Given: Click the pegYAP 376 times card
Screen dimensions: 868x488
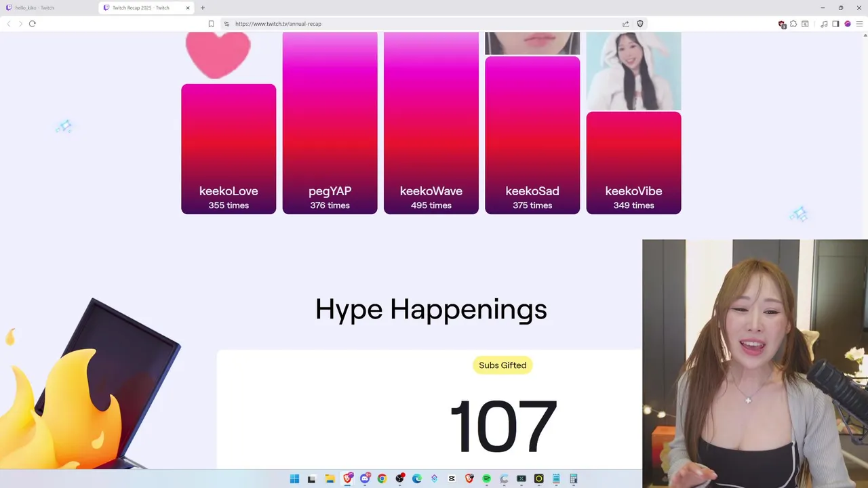Looking at the screenshot, I should (330, 123).
